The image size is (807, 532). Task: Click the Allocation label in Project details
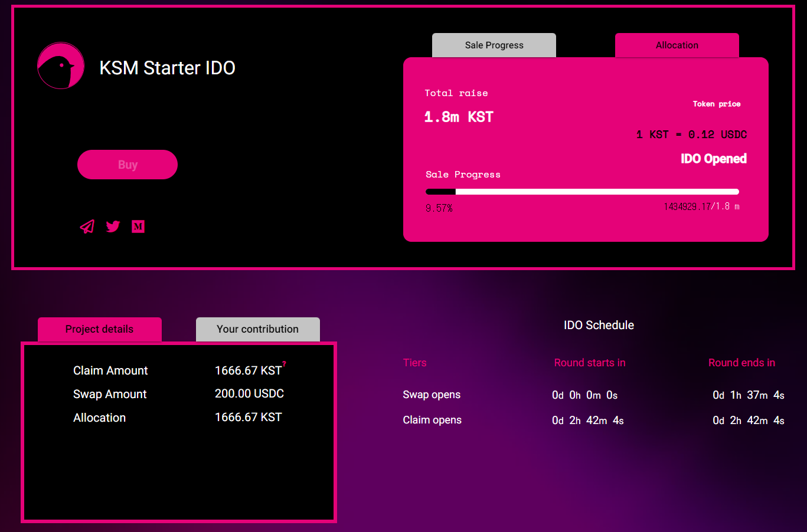click(x=100, y=418)
